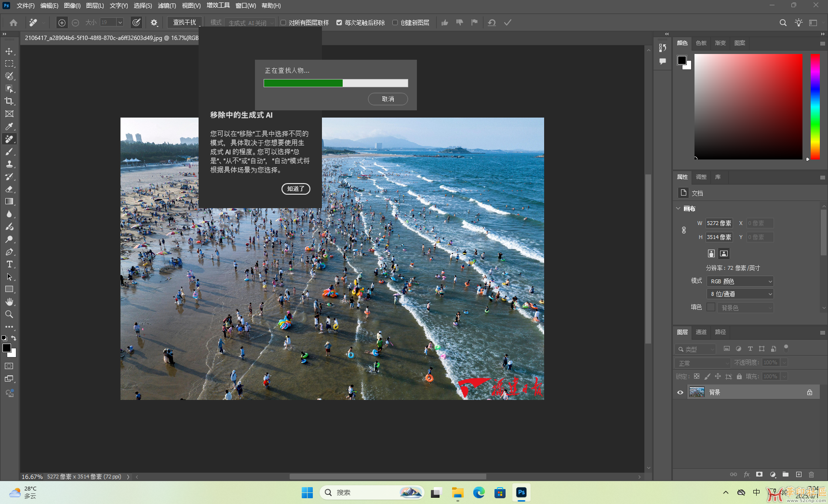Set portrait canvas orientation button
828x504 pixels.
(x=711, y=253)
